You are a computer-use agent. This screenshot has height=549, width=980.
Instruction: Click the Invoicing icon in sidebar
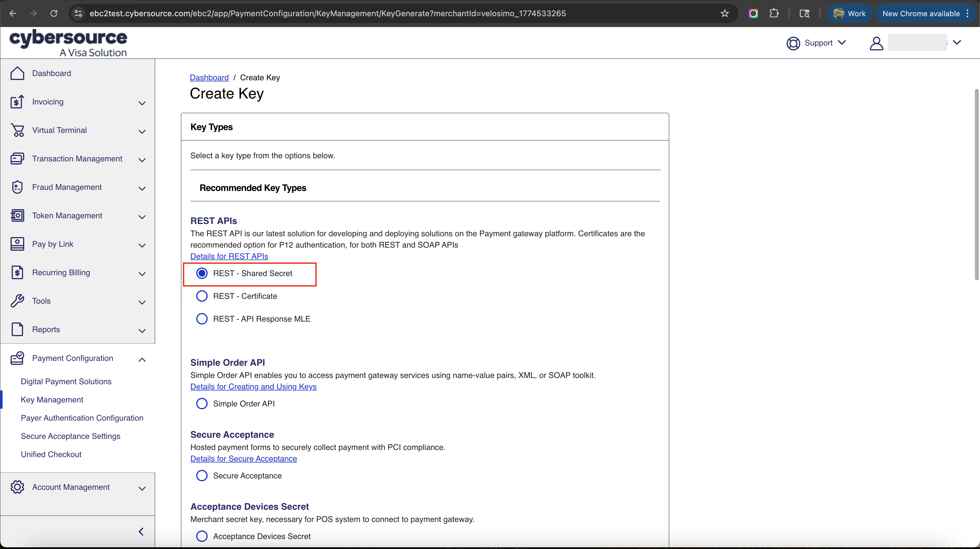[x=17, y=102]
